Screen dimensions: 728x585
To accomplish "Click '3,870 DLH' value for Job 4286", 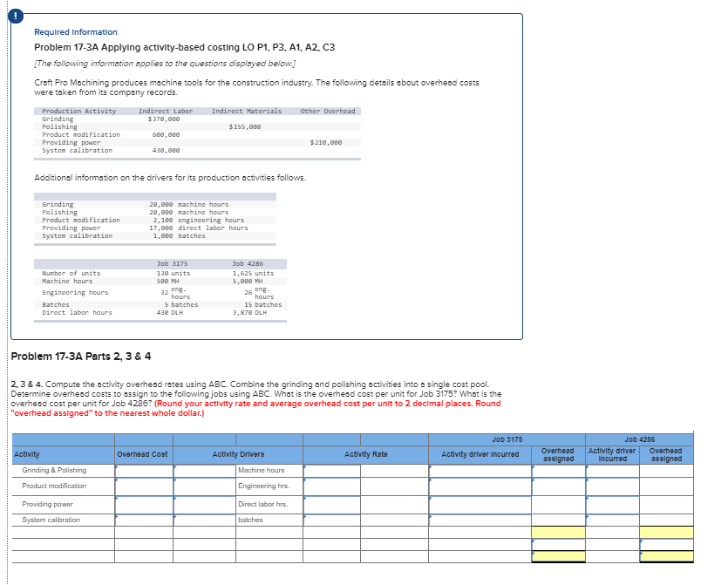I will click(249, 312).
